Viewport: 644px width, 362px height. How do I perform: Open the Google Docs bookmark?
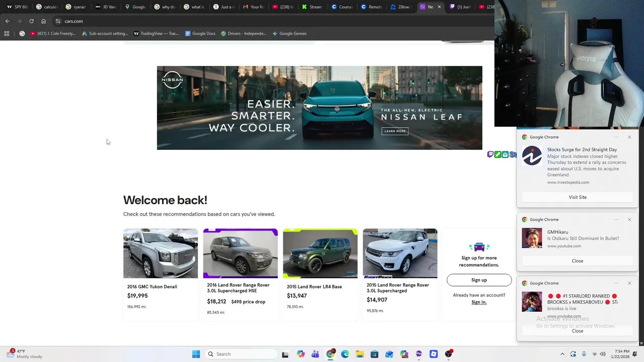point(200,34)
